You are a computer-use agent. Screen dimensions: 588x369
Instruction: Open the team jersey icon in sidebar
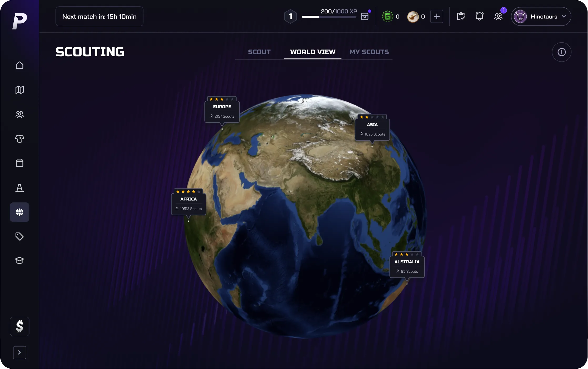pyautogui.click(x=19, y=138)
